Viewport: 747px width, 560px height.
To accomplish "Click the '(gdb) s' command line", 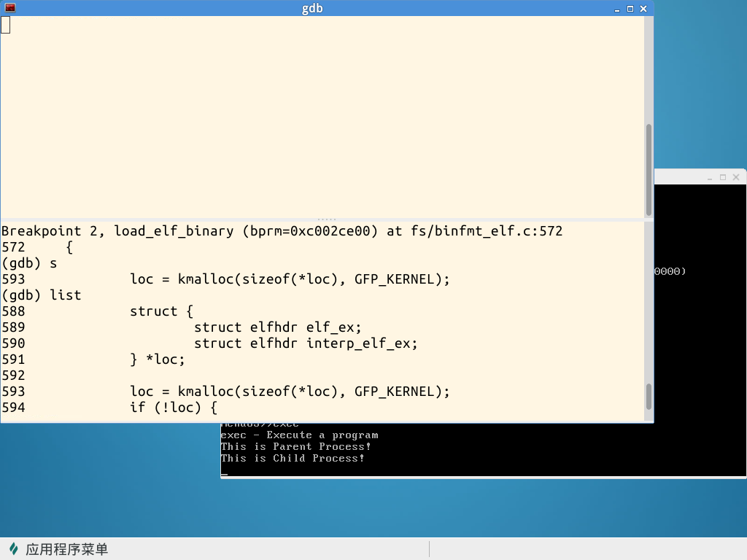I will (x=29, y=263).
